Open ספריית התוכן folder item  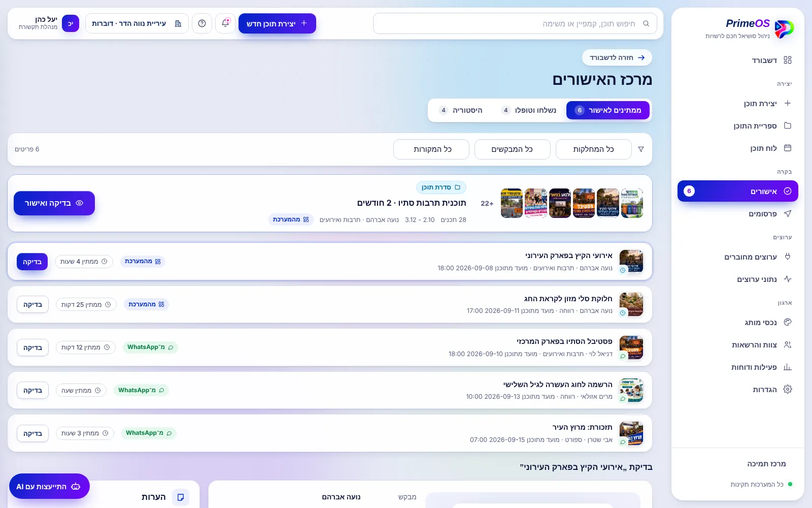click(x=738, y=126)
